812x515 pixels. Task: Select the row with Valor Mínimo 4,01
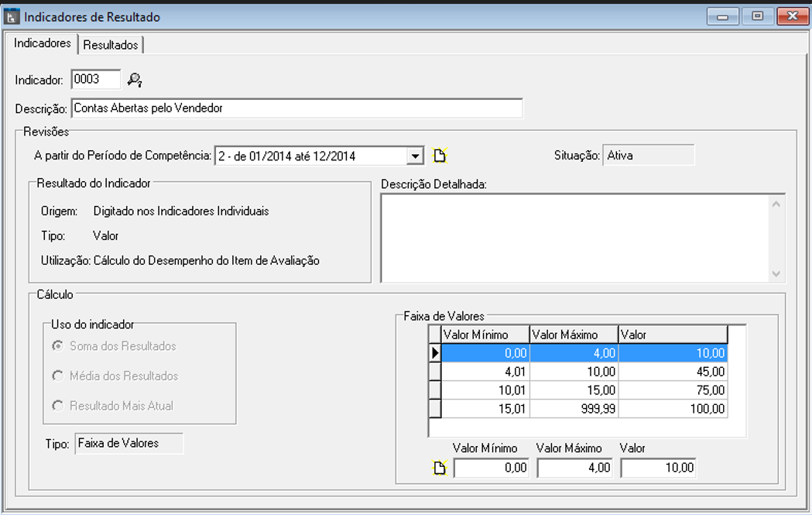(485, 372)
